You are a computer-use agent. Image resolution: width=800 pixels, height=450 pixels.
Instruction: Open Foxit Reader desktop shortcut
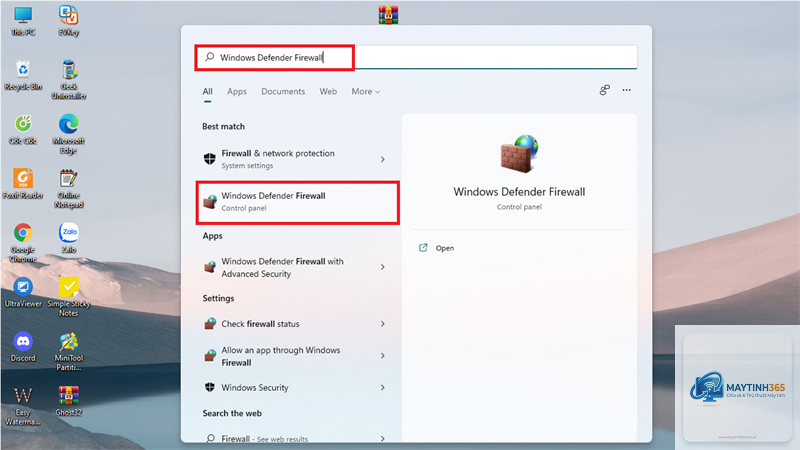tap(23, 184)
